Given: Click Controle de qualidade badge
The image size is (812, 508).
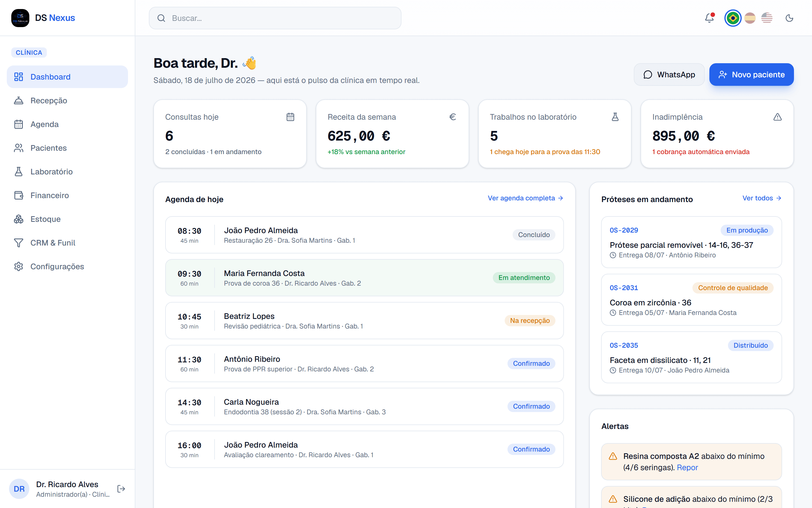Looking at the screenshot, I should (733, 288).
